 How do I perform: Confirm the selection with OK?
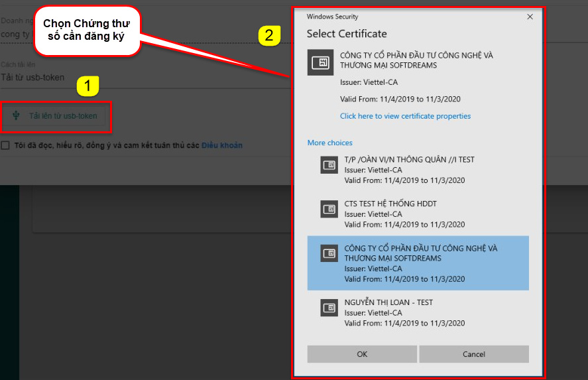[x=362, y=354]
